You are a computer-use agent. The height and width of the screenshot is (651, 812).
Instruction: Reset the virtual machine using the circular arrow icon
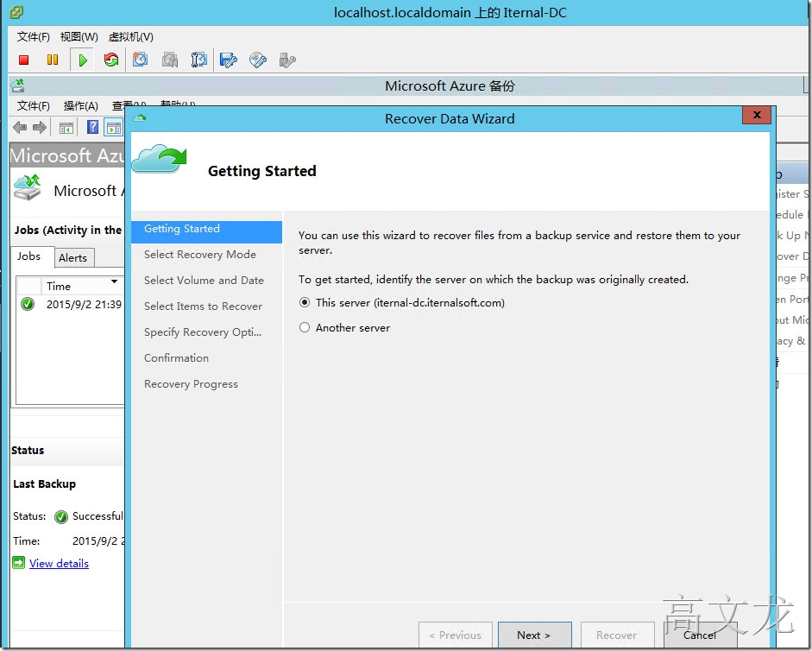pos(110,60)
